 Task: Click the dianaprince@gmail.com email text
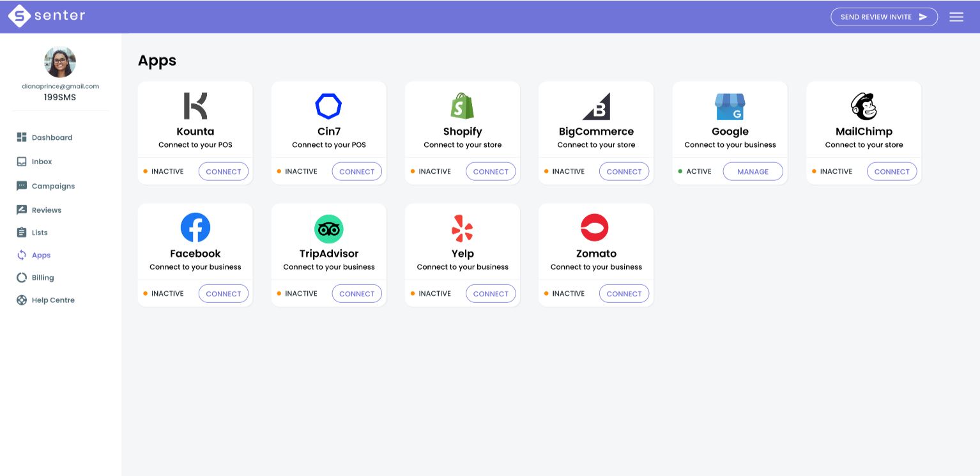tap(60, 86)
